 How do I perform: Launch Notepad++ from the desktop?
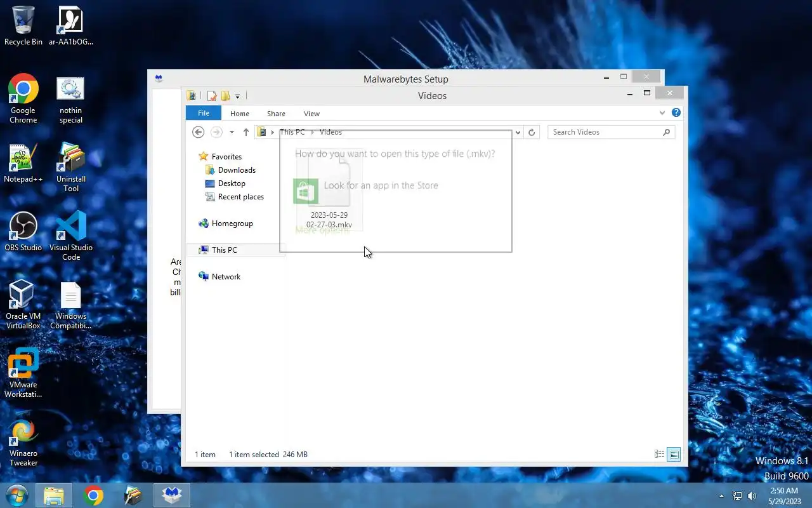tap(23, 163)
